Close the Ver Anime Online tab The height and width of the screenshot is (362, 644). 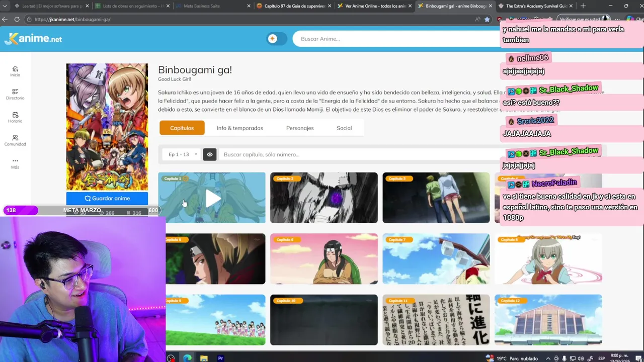point(410,6)
